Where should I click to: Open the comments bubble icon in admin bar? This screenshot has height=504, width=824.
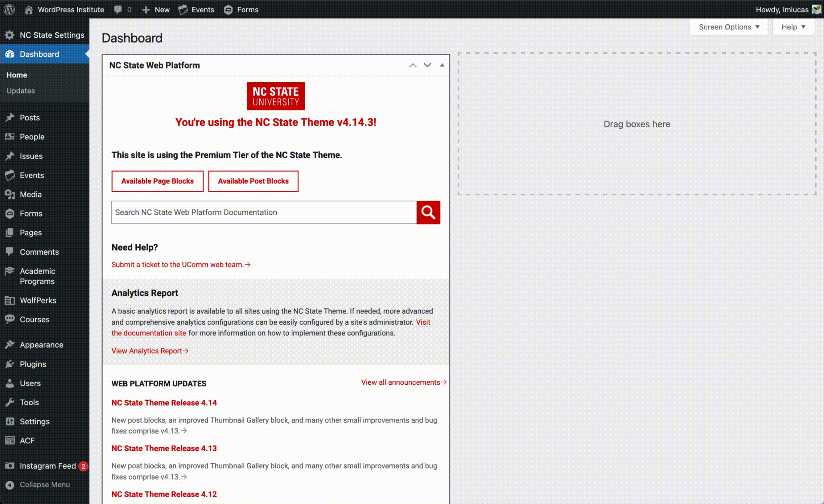tap(118, 9)
